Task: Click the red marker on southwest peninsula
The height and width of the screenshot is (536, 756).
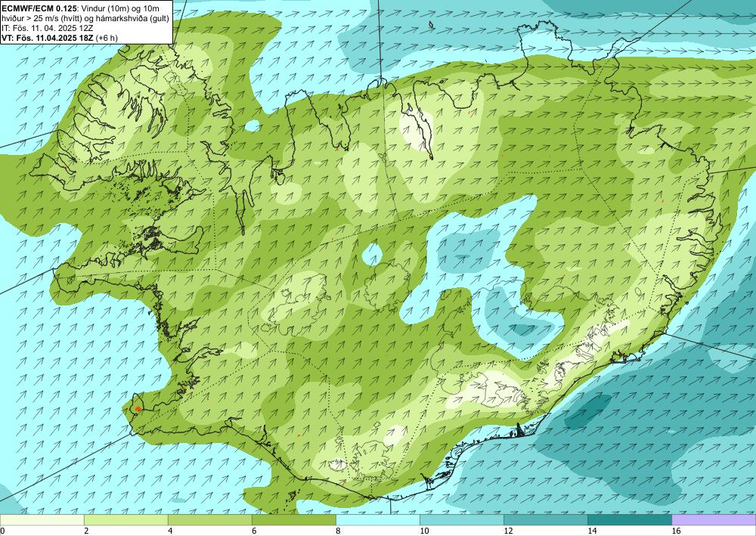Action: (x=138, y=409)
